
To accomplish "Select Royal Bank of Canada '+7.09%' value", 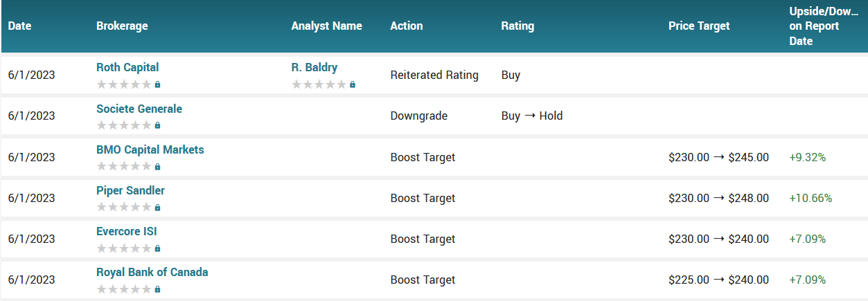I will pyautogui.click(x=808, y=280).
